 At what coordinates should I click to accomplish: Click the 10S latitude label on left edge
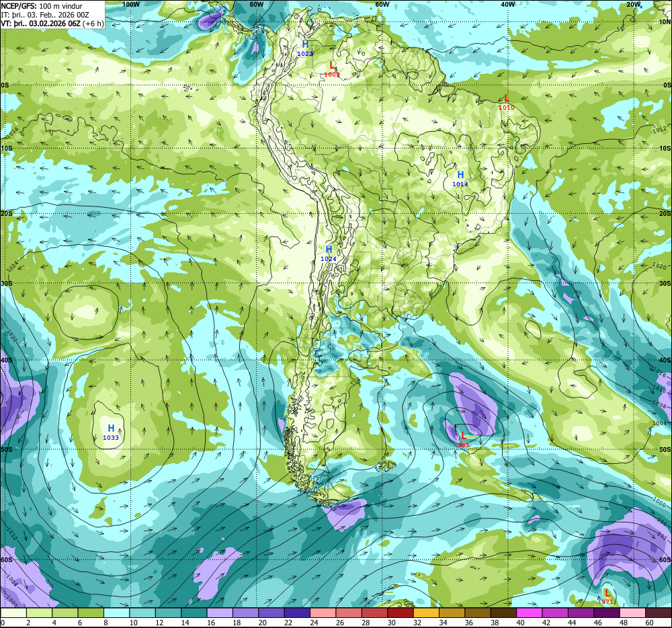[x=7, y=149]
